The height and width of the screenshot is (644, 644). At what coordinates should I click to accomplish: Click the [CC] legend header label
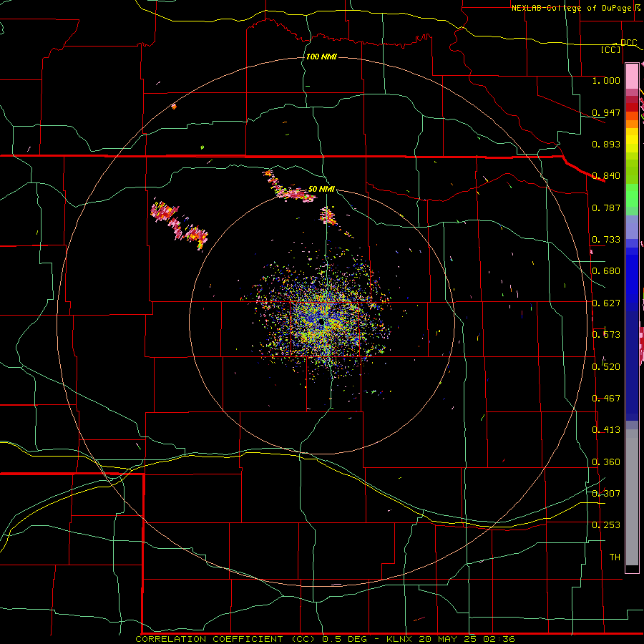click(x=611, y=49)
